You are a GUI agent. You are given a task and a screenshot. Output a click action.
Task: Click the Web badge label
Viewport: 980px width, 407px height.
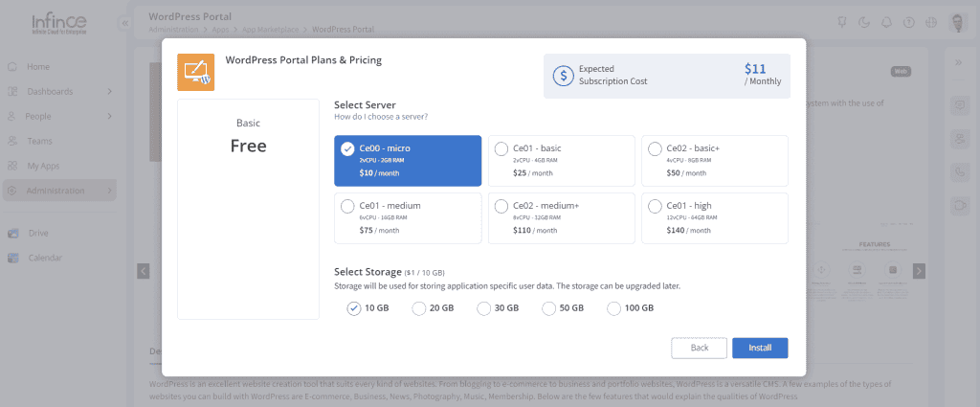(x=901, y=72)
